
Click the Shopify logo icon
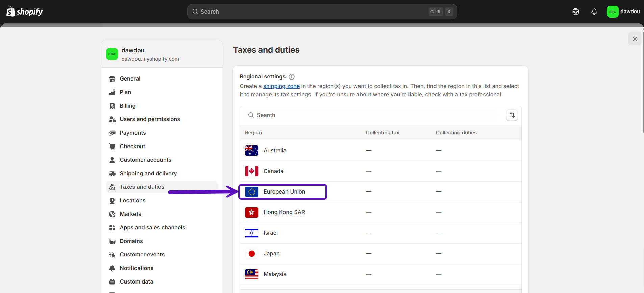11,12
